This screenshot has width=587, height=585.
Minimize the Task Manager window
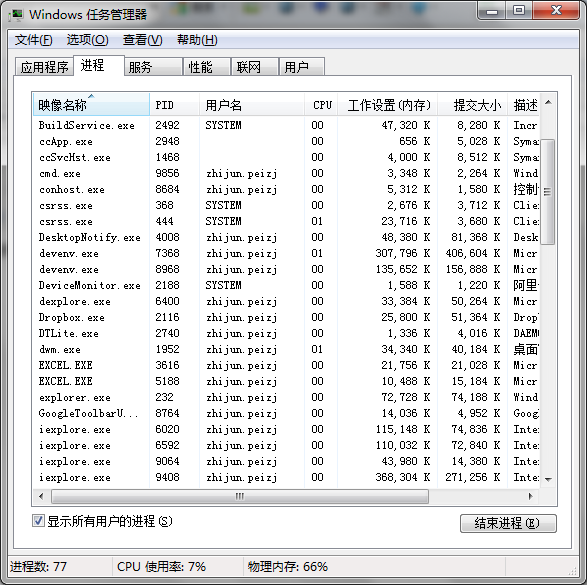coord(492,10)
